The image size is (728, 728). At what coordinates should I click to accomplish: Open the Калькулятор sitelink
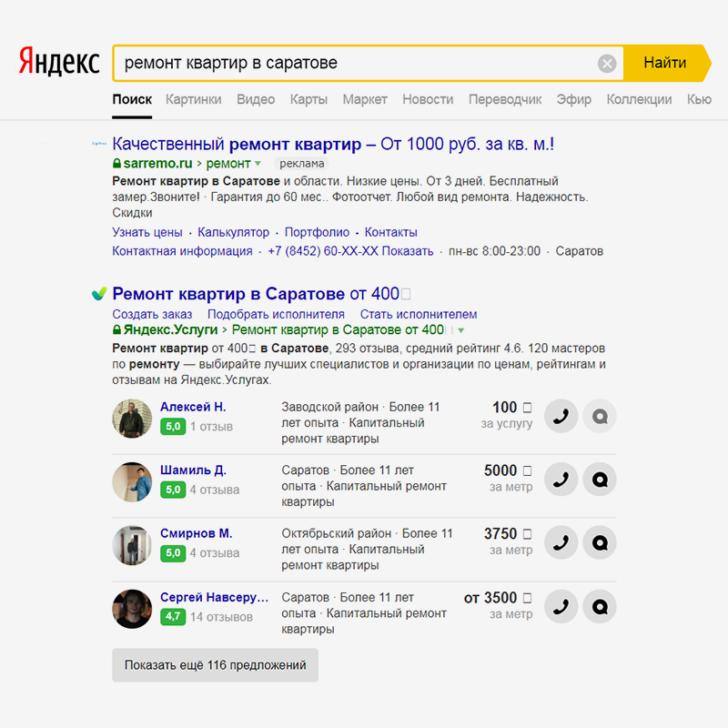click(234, 232)
